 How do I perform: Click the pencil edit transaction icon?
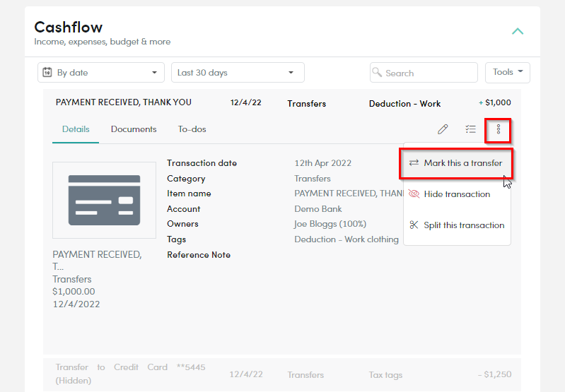point(443,129)
